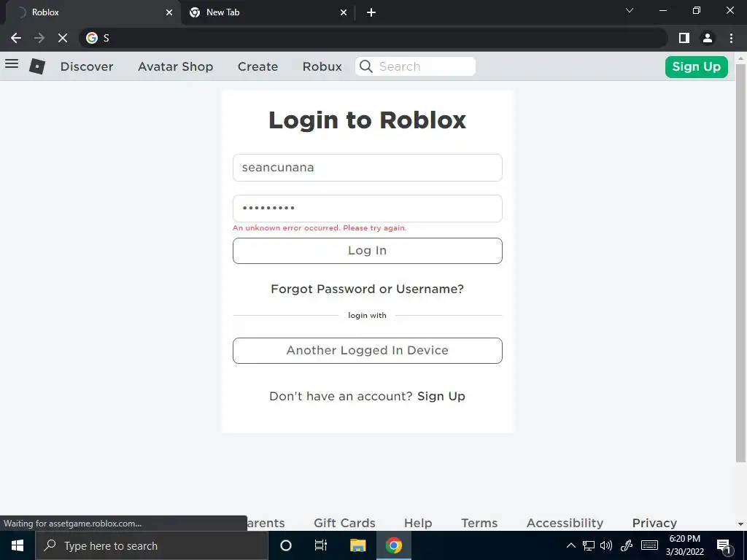Click the Roblox Search field
The image size is (747, 560).
(x=415, y=66)
